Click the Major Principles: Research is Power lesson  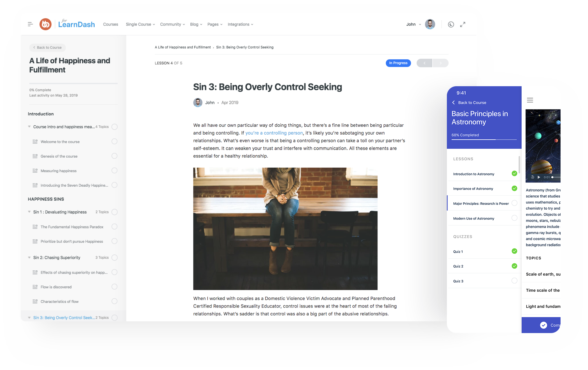481,203
